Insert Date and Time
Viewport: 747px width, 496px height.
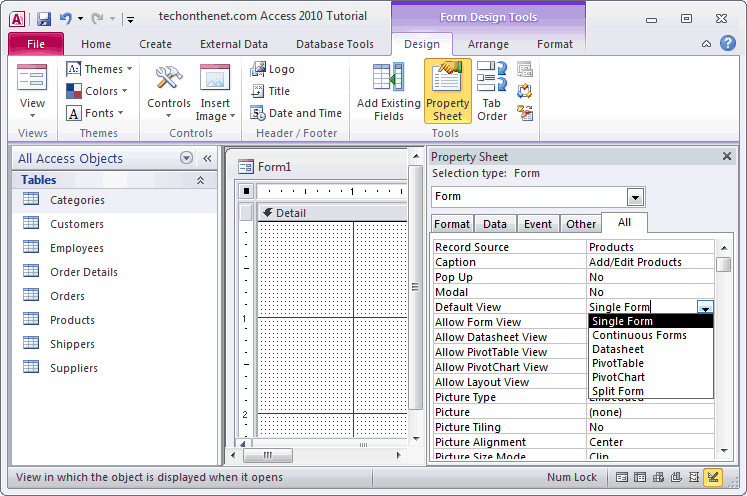296,113
